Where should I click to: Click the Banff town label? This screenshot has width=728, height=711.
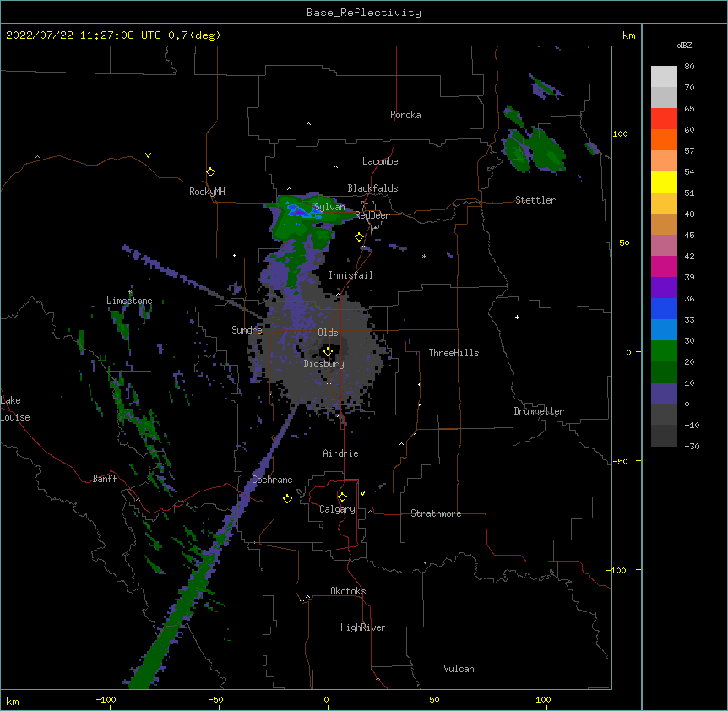click(105, 479)
